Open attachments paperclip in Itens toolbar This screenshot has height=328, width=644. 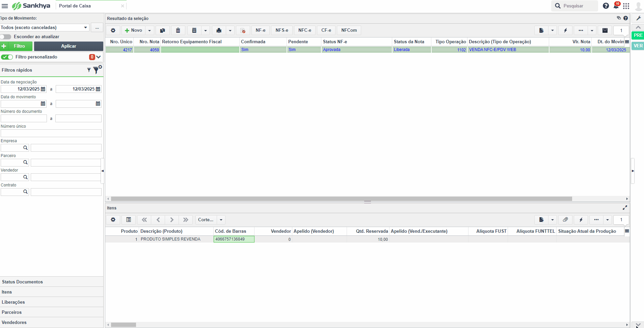565,220
